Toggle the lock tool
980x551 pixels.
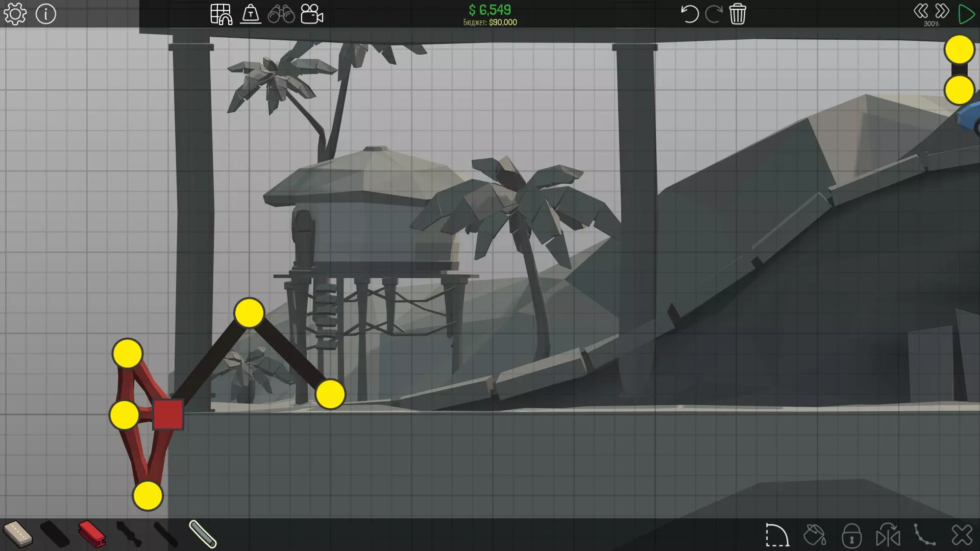coord(851,535)
